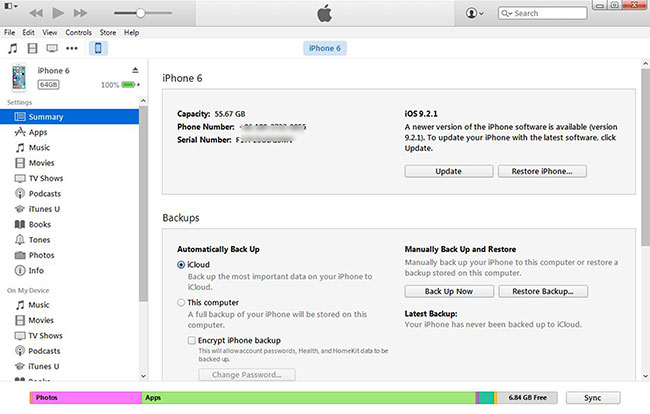
Task: Click the 64GB capacity badge
Action: pyautogui.click(x=49, y=85)
